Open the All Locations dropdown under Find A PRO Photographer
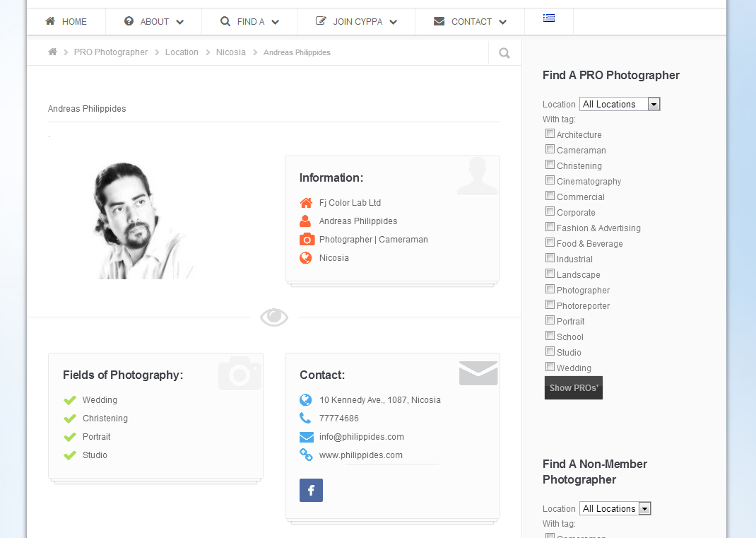Viewport: 756px width, 538px height. click(619, 104)
